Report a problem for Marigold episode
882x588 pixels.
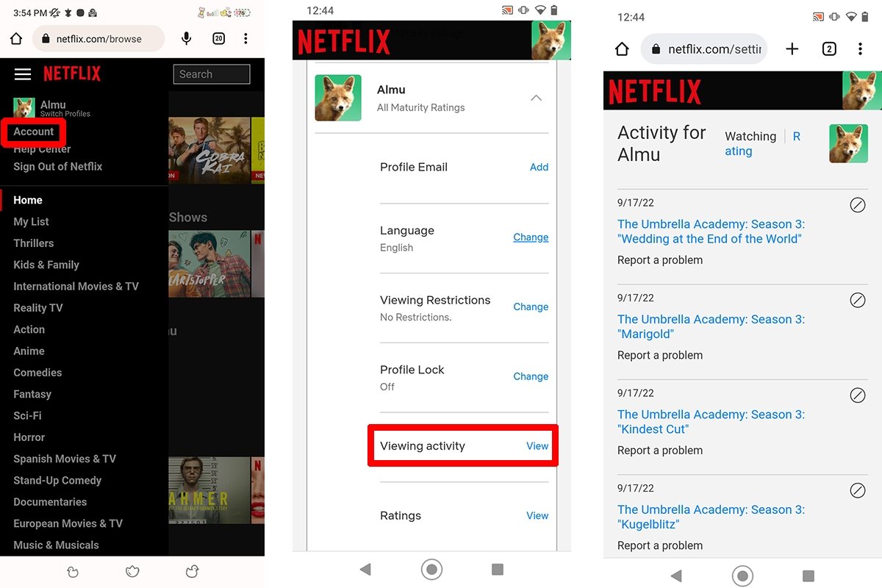point(660,356)
